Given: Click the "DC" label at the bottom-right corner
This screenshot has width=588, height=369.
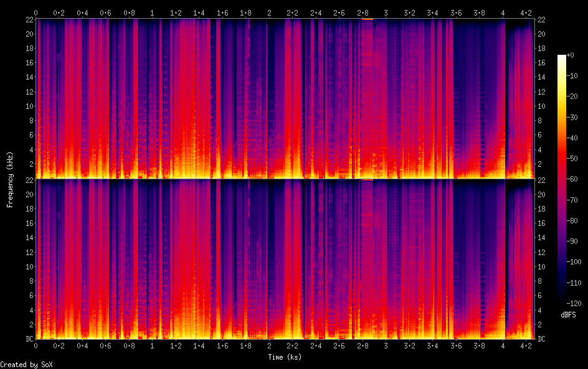Looking at the screenshot, I should point(542,339).
